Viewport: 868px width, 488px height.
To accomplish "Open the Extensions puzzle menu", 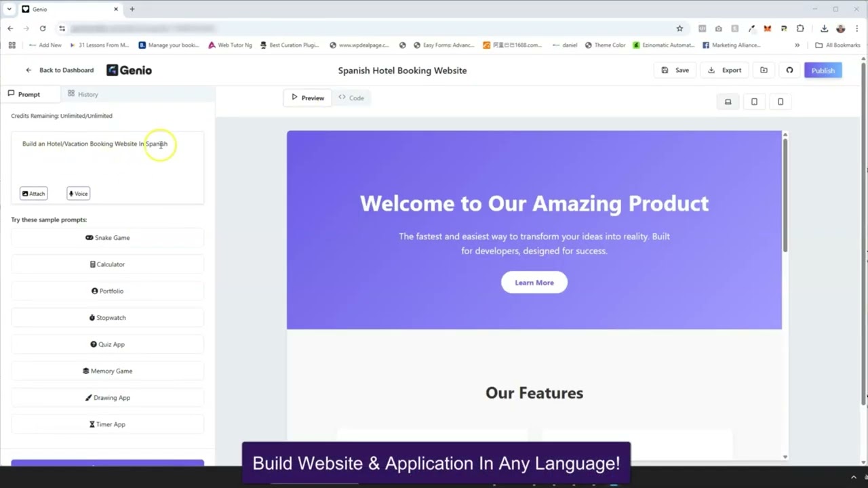I will (x=801, y=28).
